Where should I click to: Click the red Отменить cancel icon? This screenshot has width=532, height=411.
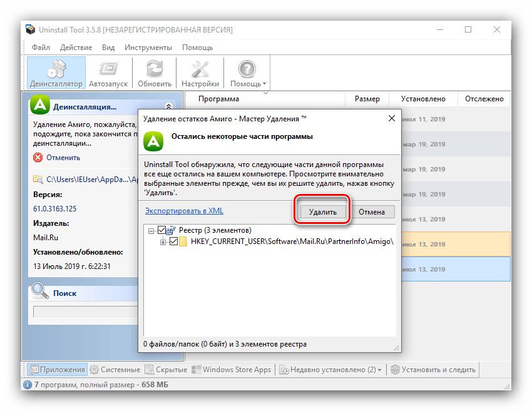[38, 158]
